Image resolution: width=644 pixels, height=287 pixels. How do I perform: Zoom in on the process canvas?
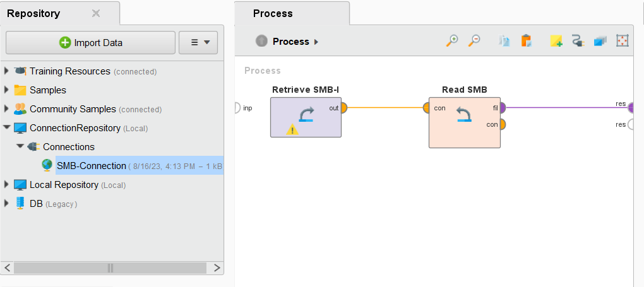pos(452,41)
